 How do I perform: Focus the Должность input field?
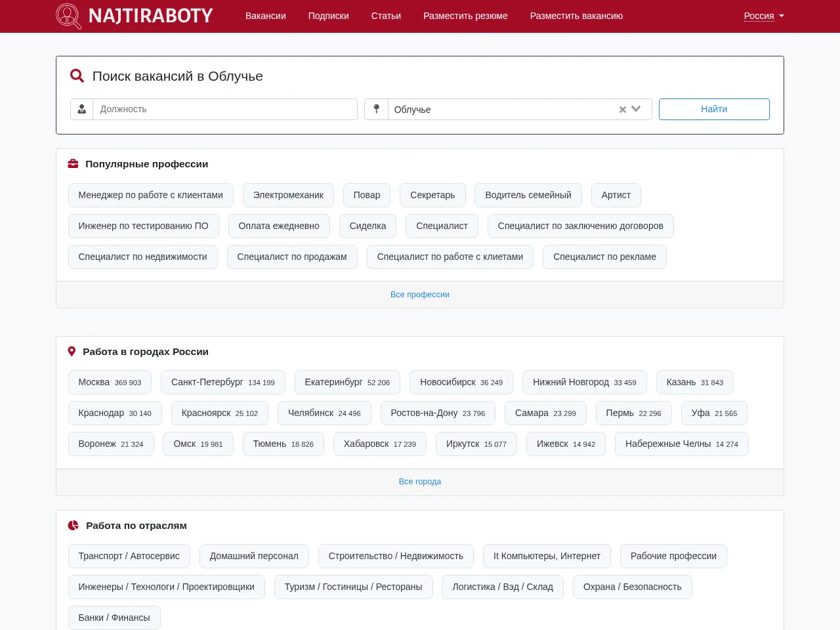tap(225, 109)
